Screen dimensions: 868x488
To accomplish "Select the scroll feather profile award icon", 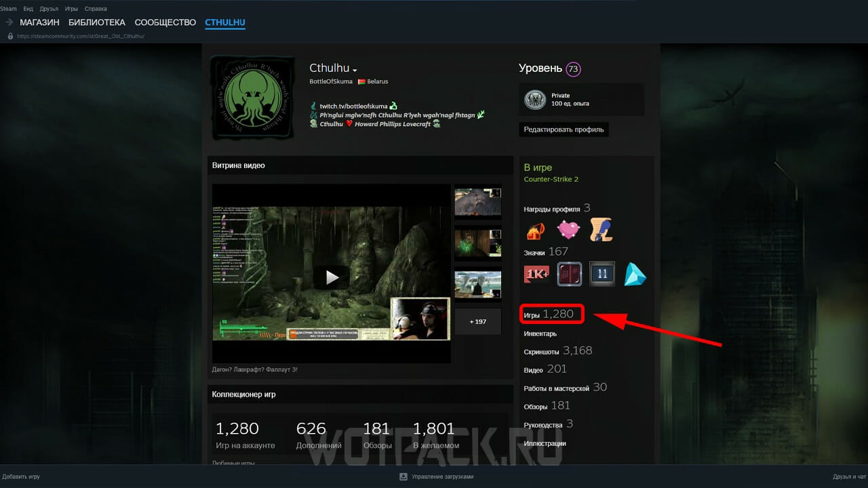I will (x=601, y=230).
